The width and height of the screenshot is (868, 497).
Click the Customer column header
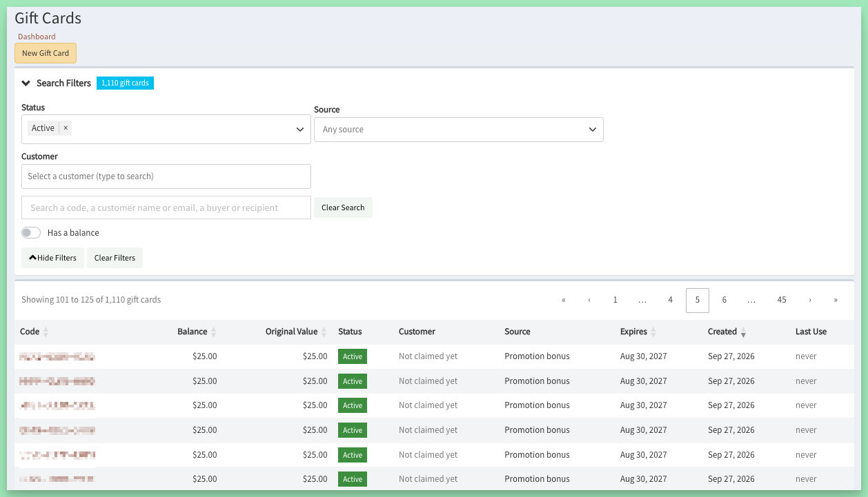[417, 332]
